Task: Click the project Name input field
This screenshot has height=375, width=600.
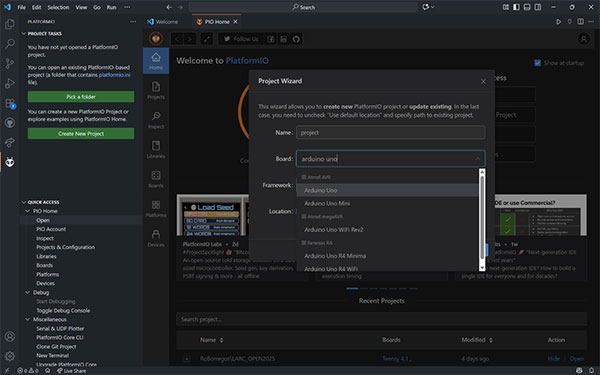Action: pyautogui.click(x=390, y=132)
